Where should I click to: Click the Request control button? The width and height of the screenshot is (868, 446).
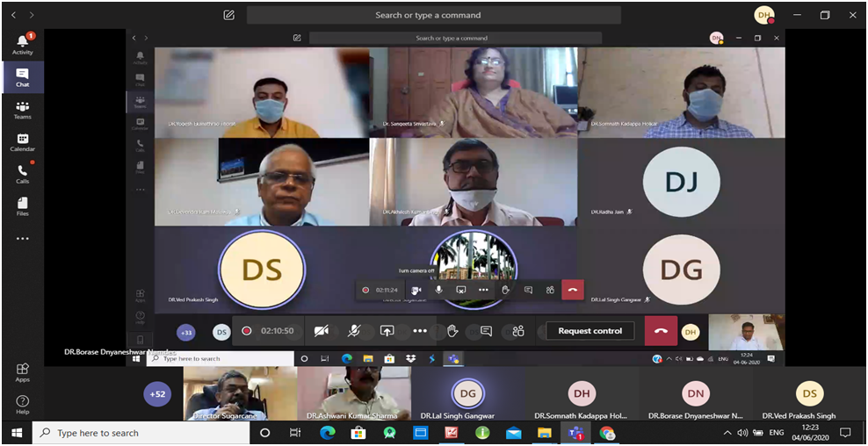tap(590, 331)
